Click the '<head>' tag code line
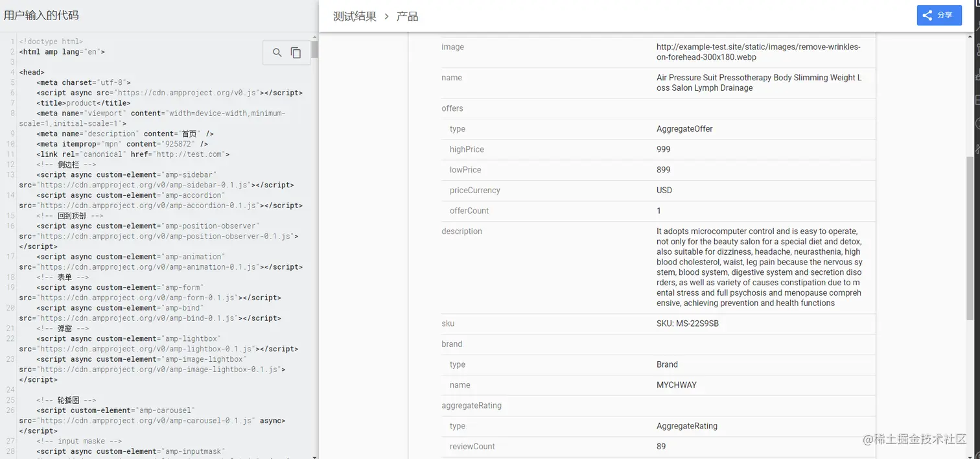 (32, 73)
